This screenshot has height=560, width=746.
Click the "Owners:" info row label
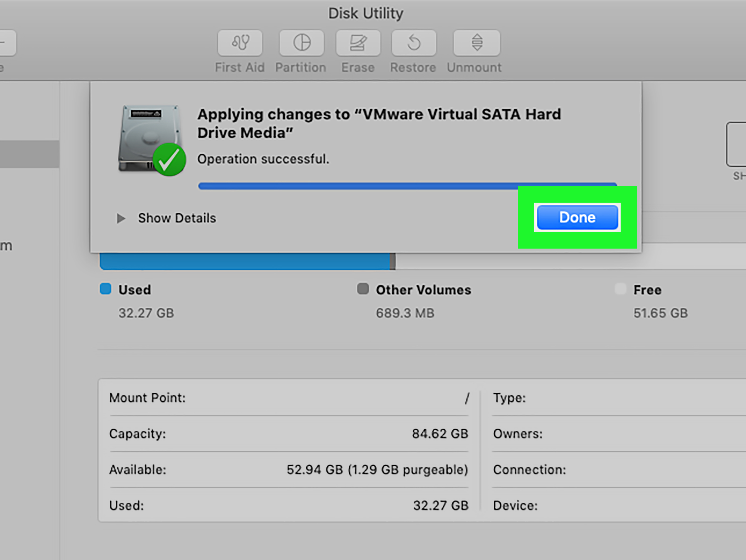tap(518, 434)
